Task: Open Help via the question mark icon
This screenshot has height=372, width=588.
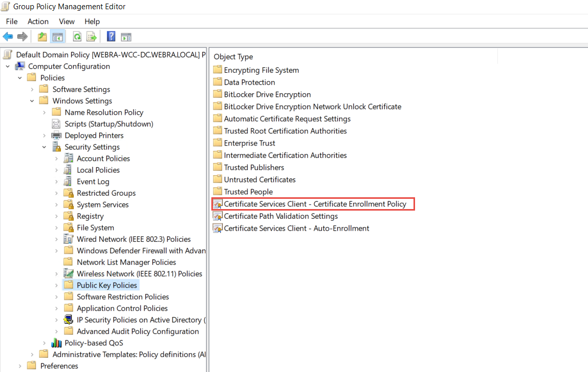Action: tap(111, 36)
